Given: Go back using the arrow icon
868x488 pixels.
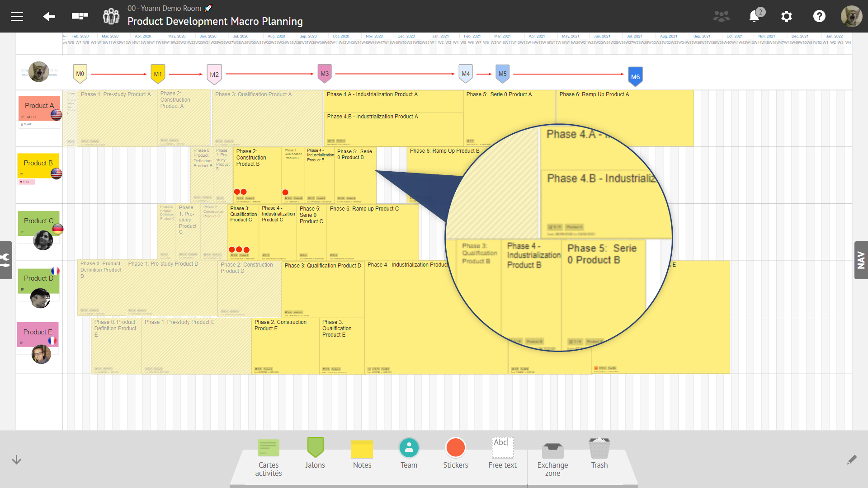Looking at the screenshot, I should coord(49,17).
